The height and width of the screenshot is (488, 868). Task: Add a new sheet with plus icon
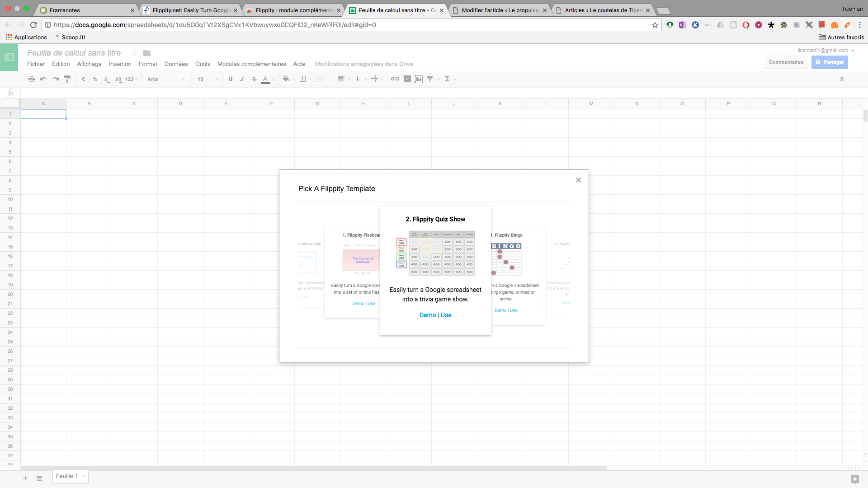click(25, 478)
